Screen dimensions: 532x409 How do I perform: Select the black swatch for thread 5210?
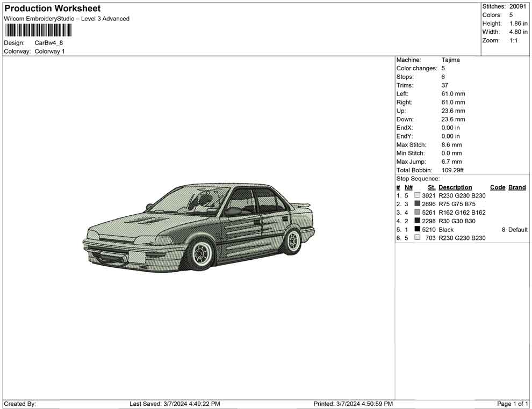[x=417, y=229]
